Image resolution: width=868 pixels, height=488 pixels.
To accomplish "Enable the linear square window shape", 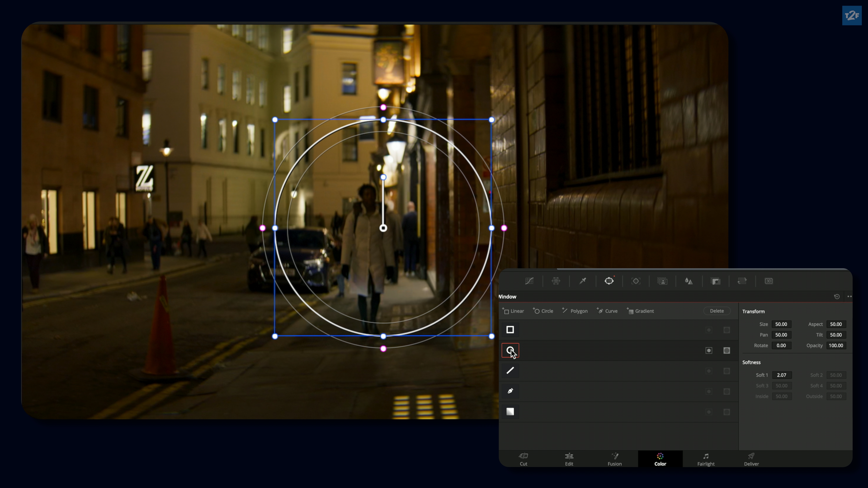I will [x=510, y=330].
